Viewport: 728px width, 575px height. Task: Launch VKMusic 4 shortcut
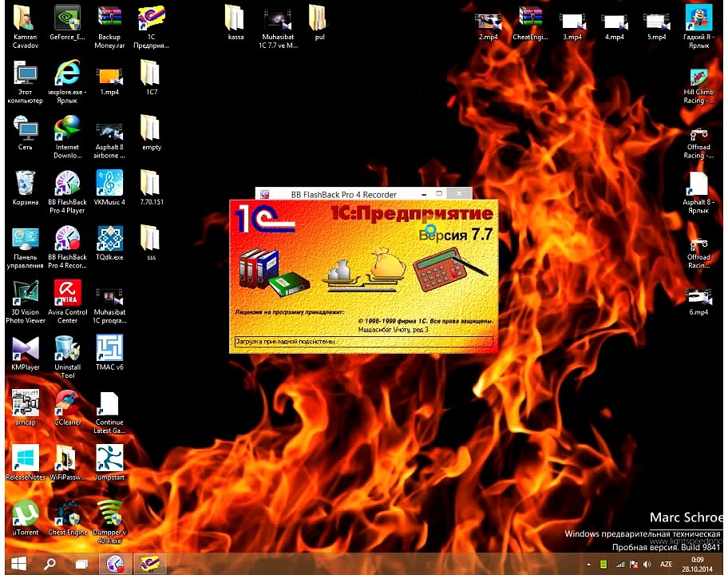[109, 188]
